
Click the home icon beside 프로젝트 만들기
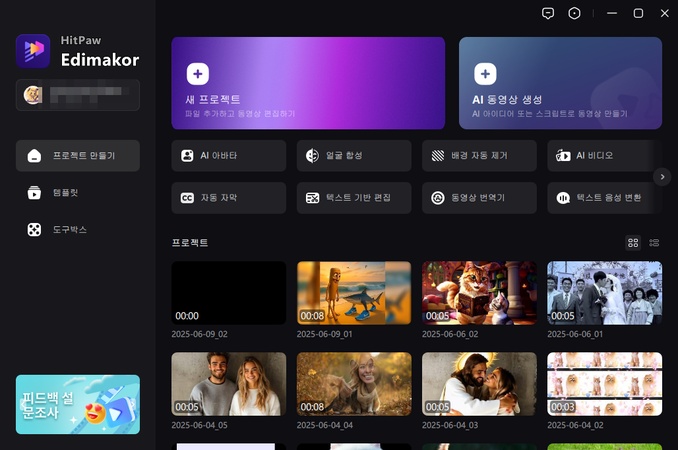34,156
